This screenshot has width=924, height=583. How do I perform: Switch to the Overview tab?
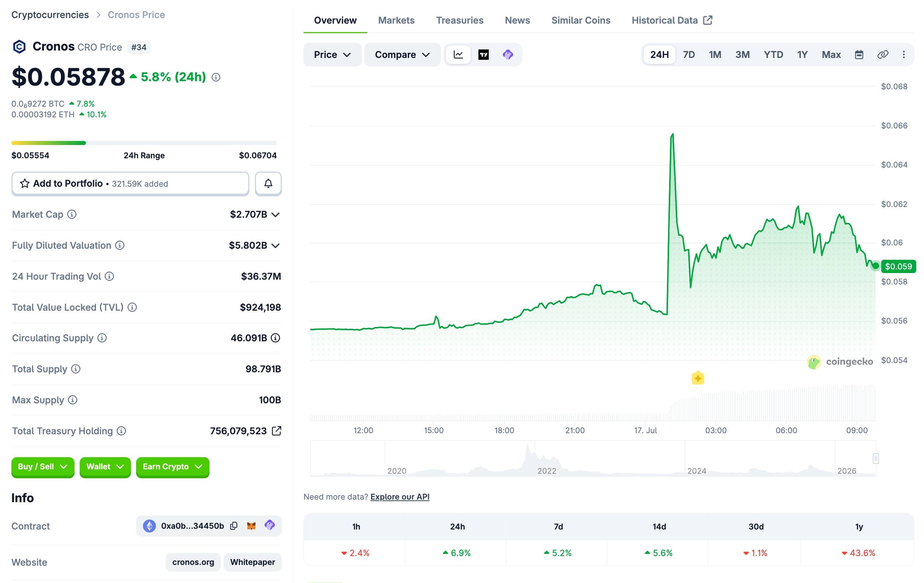point(335,20)
